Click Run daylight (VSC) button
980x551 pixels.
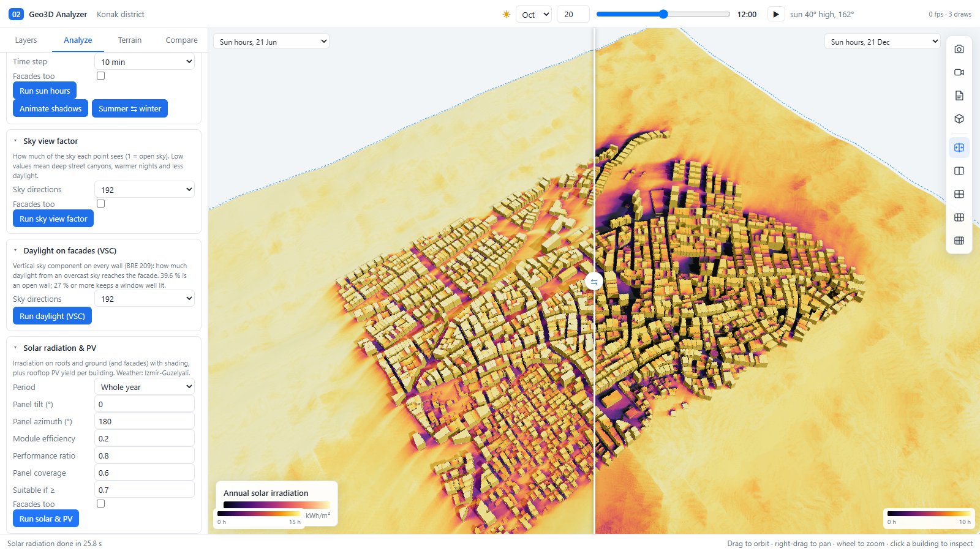(52, 316)
